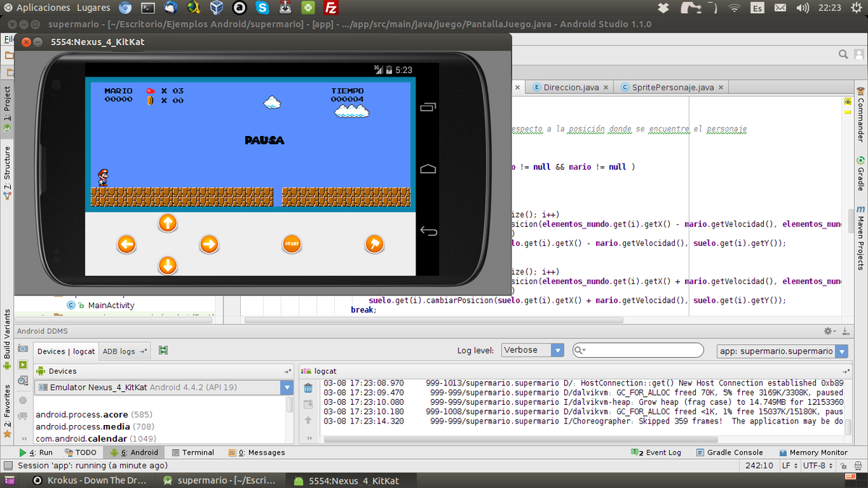Tap the left arrow game button
This screenshot has height=488, width=868.
coord(127,244)
